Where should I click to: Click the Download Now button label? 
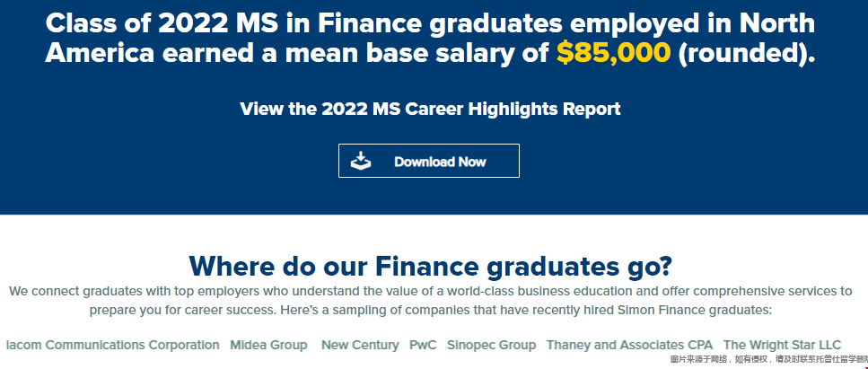tap(440, 162)
